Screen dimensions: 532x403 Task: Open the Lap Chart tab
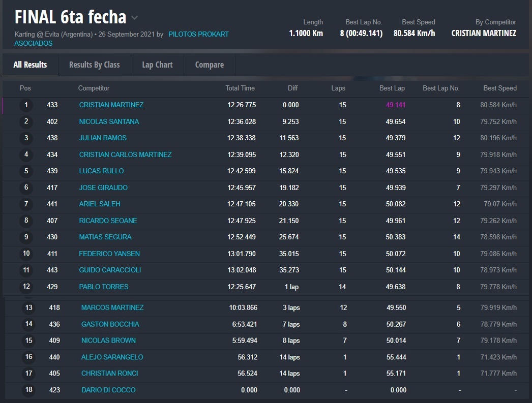click(157, 65)
